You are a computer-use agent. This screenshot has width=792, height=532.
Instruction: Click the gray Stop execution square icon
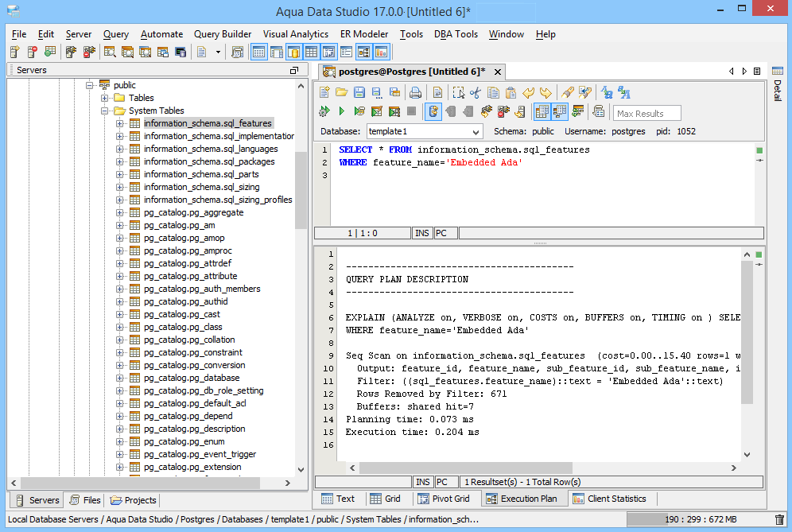click(x=412, y=111)
